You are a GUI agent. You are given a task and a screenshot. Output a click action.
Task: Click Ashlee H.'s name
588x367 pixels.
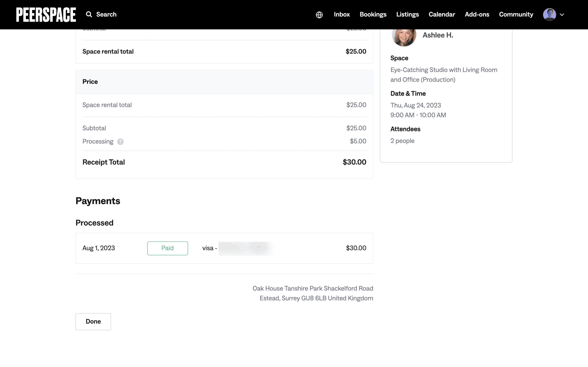point(438,35)
